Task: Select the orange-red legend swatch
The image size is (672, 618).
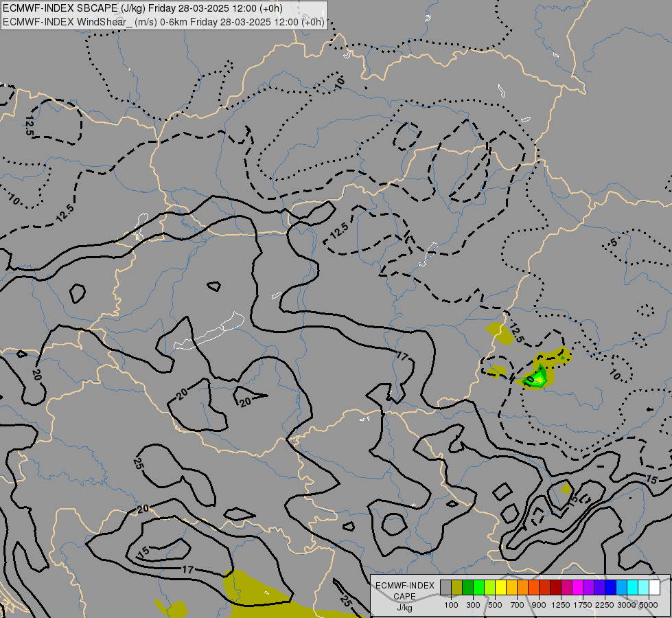Action: coord(533,588)
